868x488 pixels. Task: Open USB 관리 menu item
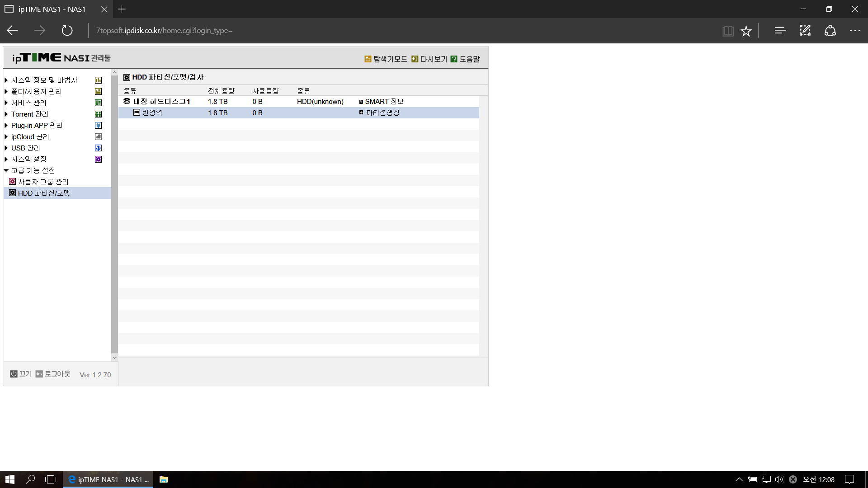[26, 148]
